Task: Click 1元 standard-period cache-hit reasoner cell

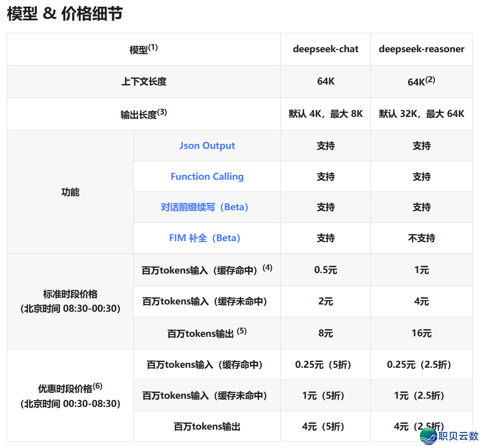Action: 422,270
